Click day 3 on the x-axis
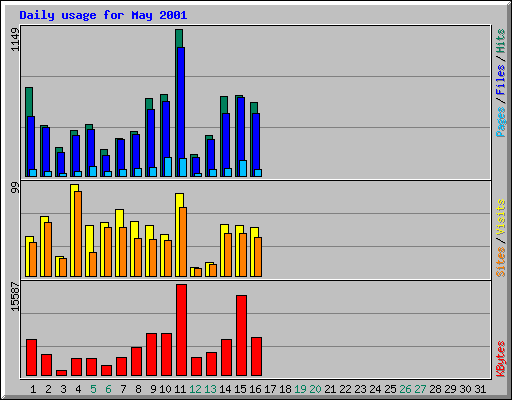Viewport: 512px width, 400px height. (63, 389)
